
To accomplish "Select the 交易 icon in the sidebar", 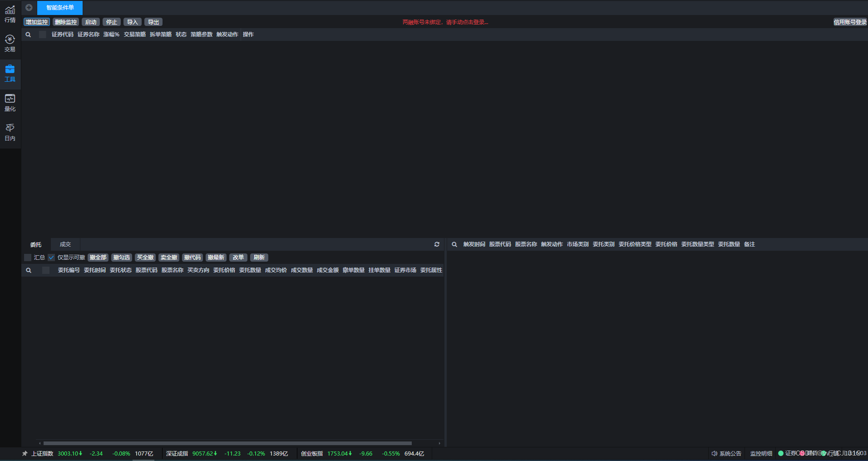I will click(10, 43).
